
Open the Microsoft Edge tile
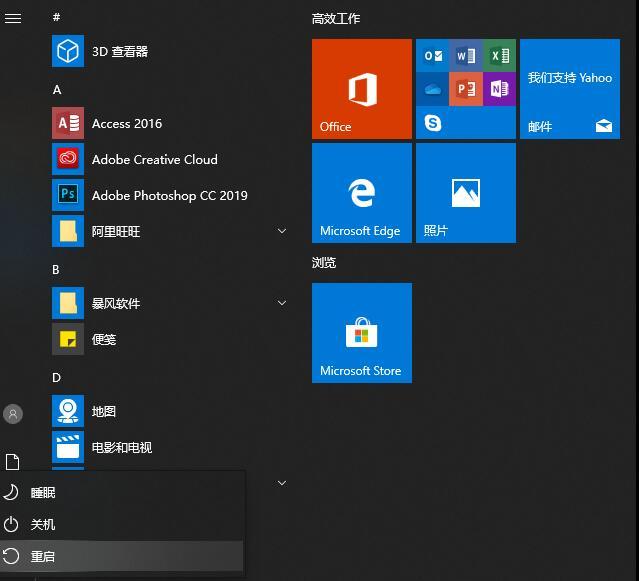(361, 193)
